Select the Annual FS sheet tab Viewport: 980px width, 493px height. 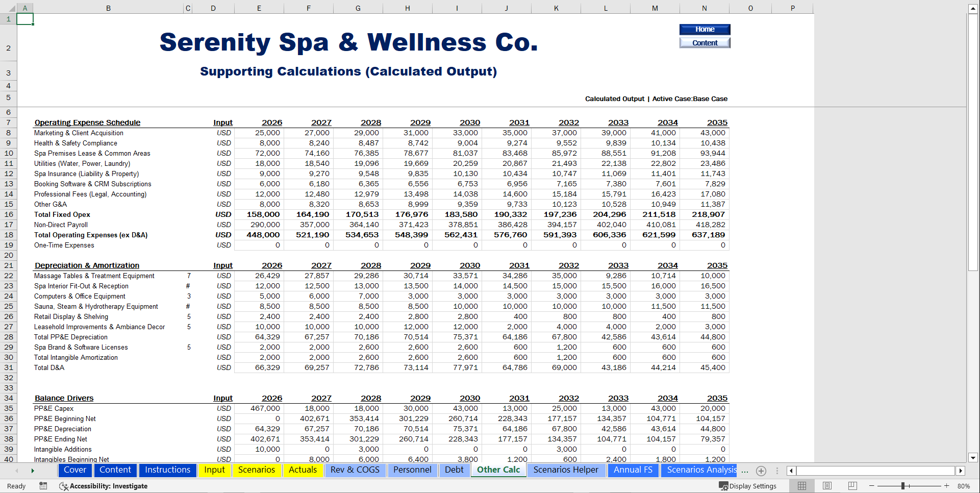[633, 470]
